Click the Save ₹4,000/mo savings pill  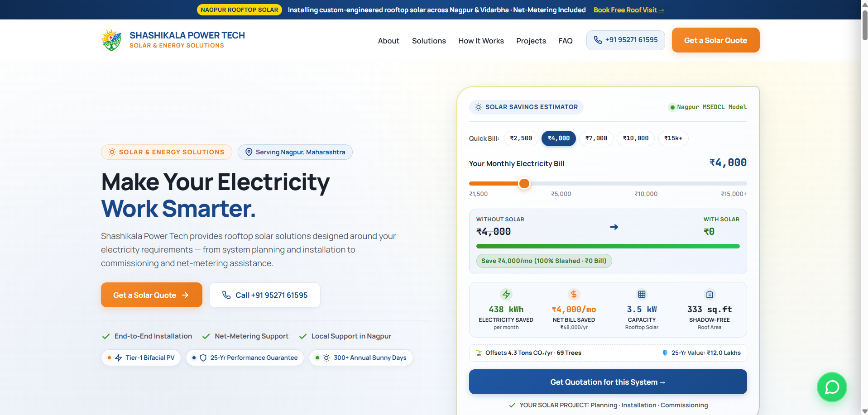(x=544, y=261)
